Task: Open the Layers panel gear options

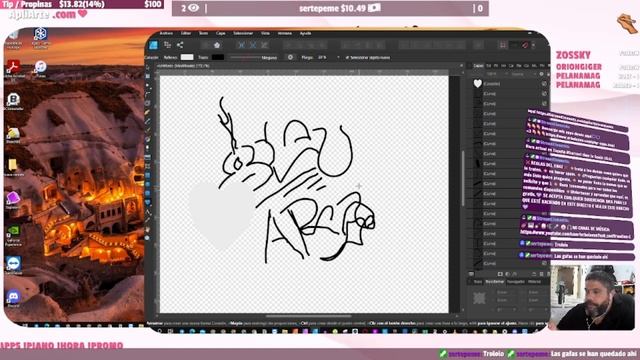Action: point(542,74)
